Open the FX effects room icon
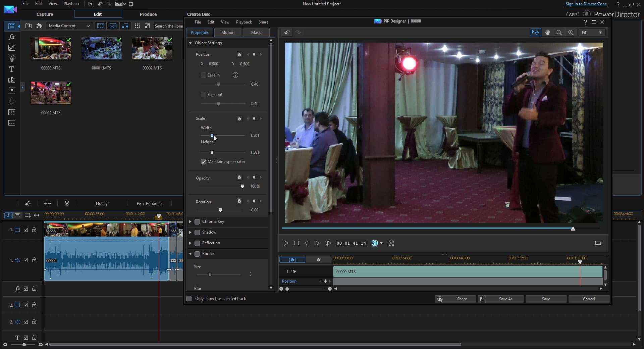The image size is (644, 349). [x=12, y=37]
